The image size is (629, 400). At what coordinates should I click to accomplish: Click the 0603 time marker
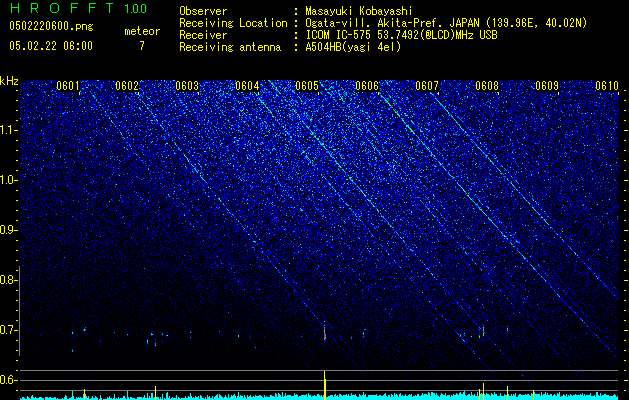(187, 86)
